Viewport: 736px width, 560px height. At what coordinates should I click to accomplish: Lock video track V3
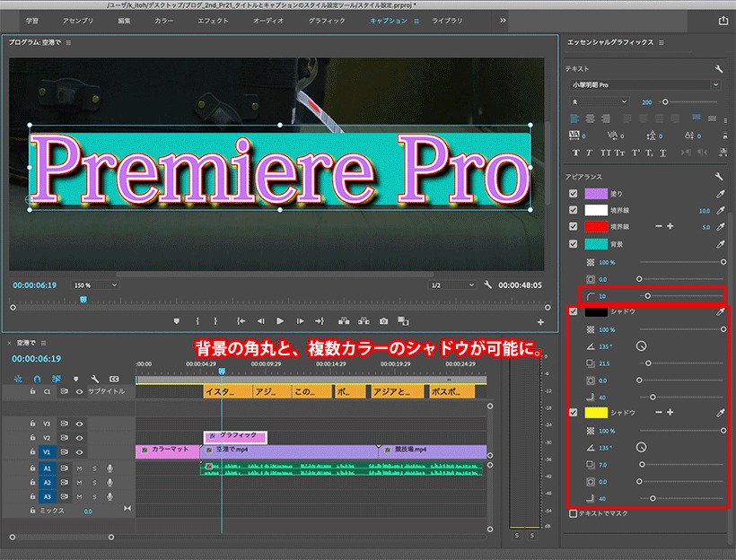[32, 423]
